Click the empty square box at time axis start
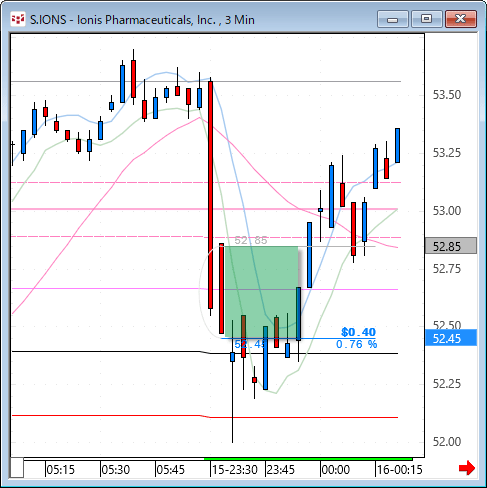The height and width of the screenshot is (488, 487). [17, 468]
